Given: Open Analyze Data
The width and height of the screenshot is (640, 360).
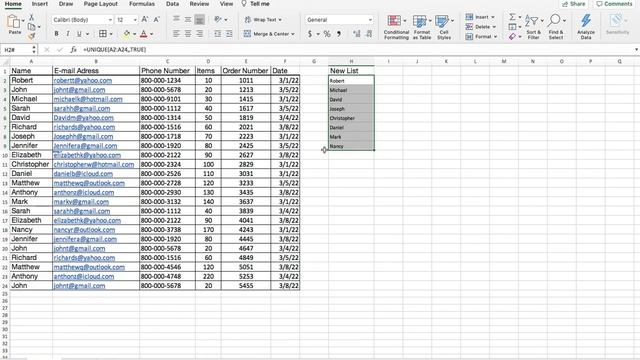Looking at the screenshot, I should click(586, 27).
